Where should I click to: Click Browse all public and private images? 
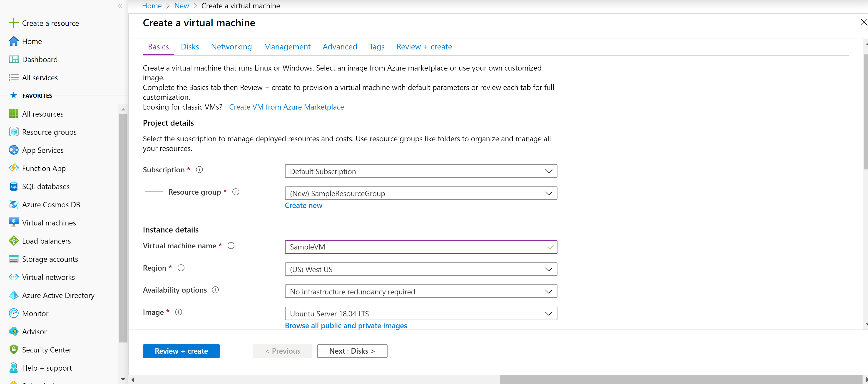[x=346, y=325]
